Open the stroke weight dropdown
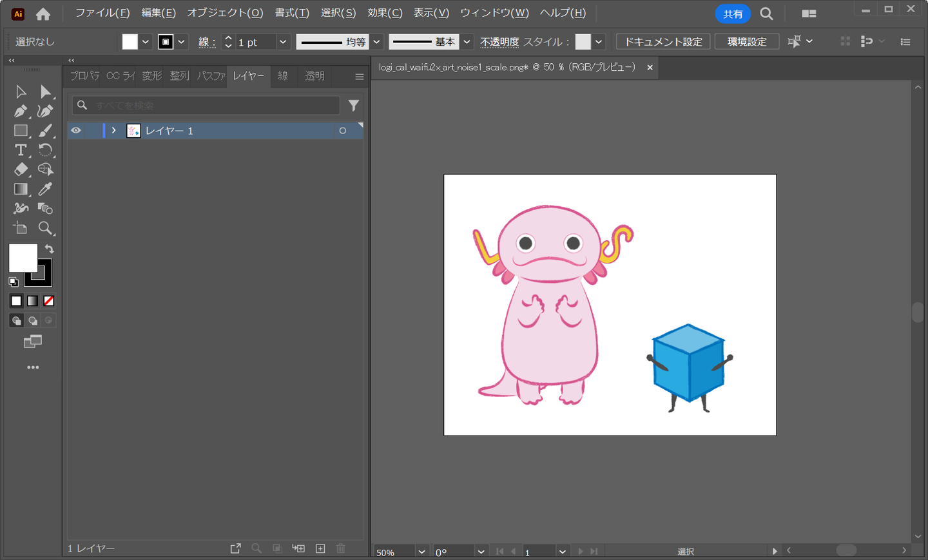This screenshot has width=928, height=560. (283, 42)
